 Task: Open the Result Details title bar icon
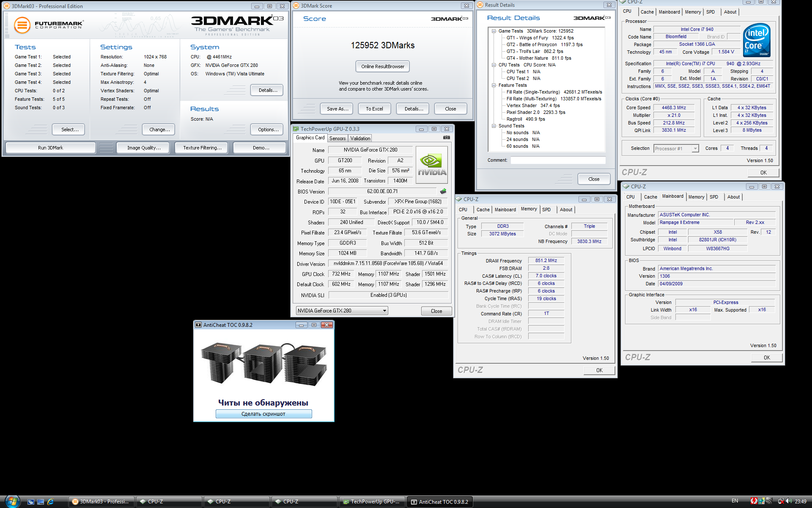tap(480, 5)
